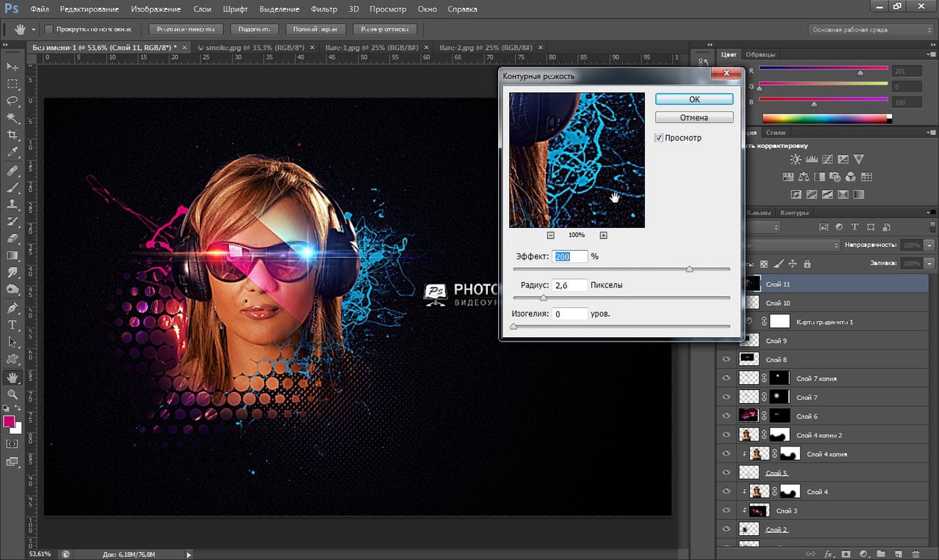Select the Clone Stamp tool

click(12, 205)
